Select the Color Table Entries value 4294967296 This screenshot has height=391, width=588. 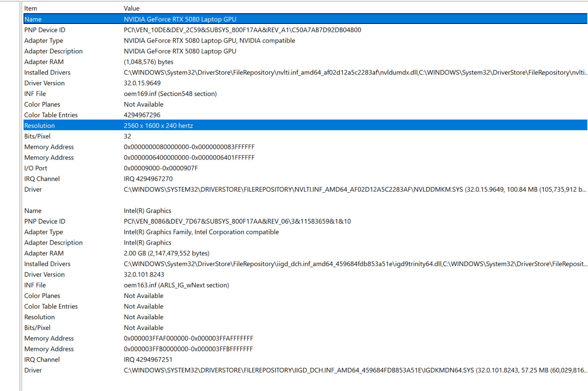coord(142,115)
